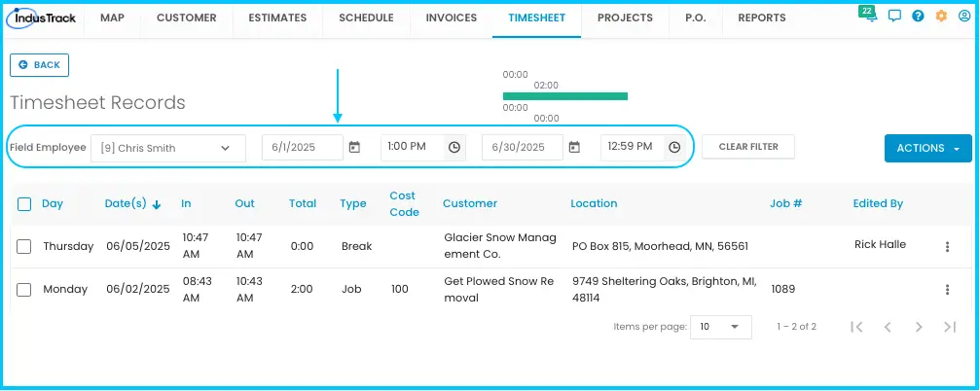Click the green hours progress bar

tap(565, 96)
